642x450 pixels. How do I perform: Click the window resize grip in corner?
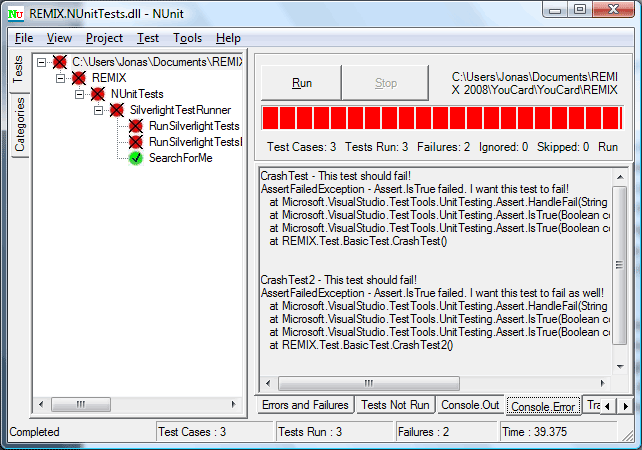click(x=627, y=435)
